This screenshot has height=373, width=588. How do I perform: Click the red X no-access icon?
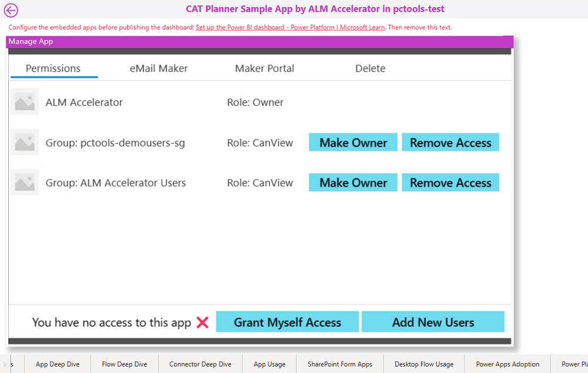(x=202, y=322)
